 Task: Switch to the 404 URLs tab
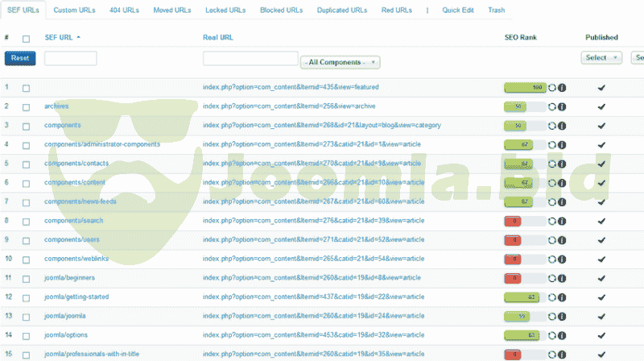123,10
